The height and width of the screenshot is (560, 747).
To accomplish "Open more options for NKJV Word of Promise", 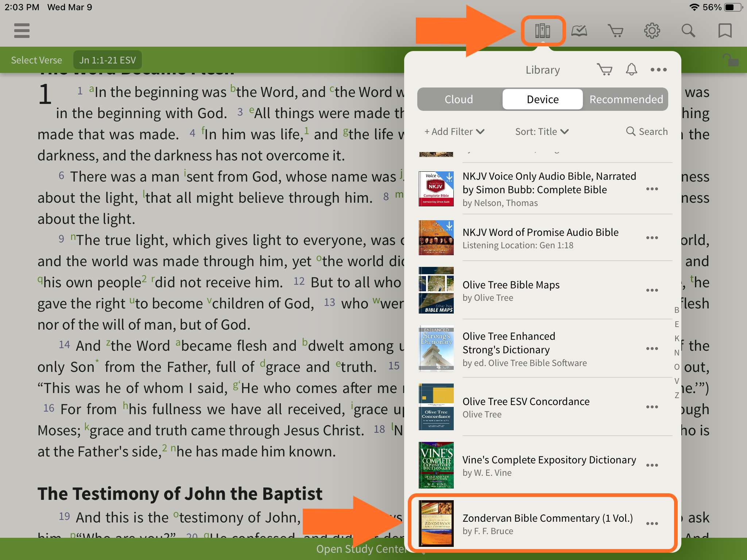I will coord(652,238).
